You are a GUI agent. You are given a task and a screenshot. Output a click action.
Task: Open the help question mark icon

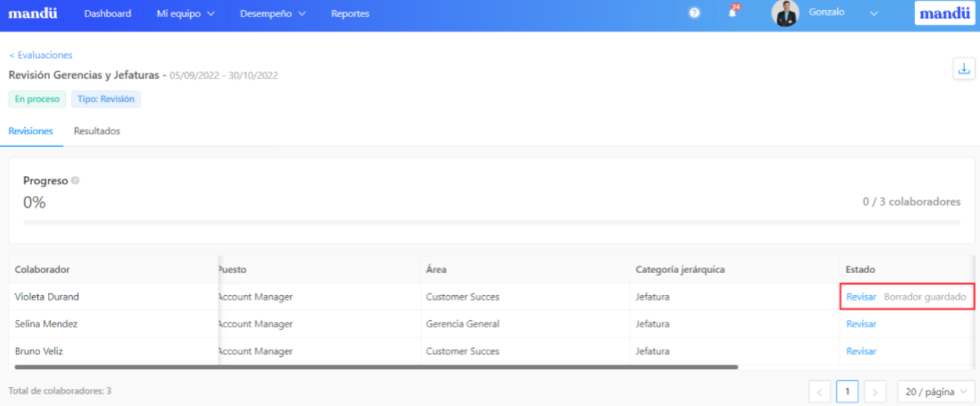[x=694, y=14]
